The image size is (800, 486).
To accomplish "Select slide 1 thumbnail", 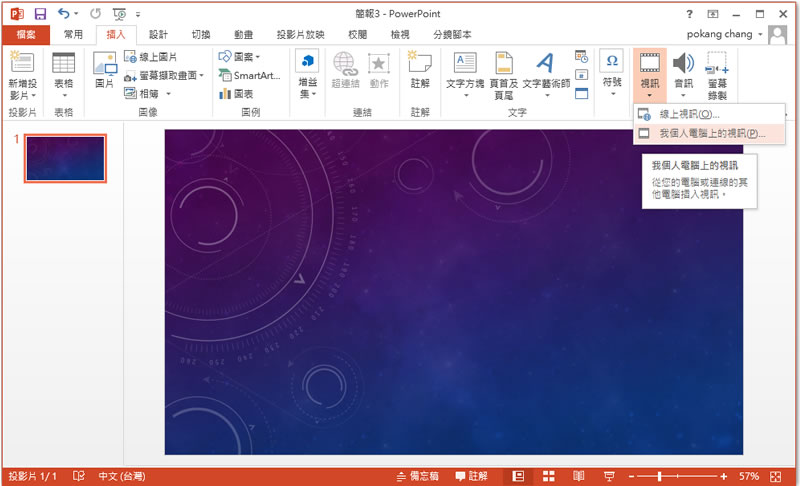I will [65, 159].
